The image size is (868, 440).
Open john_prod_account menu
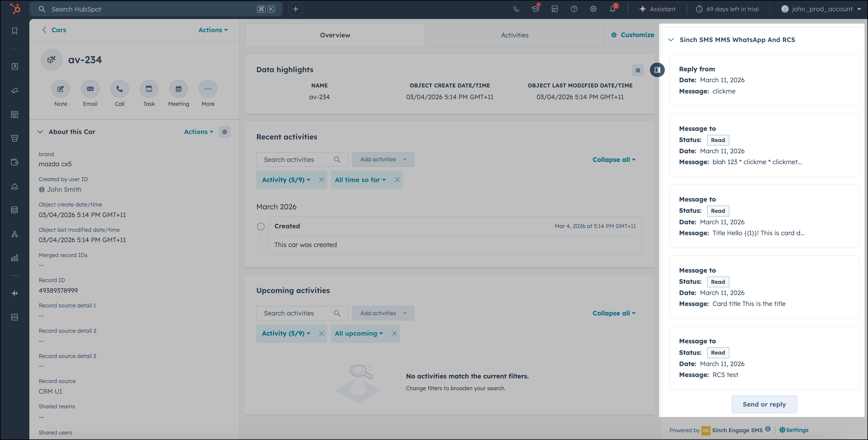click(x=821, y=9)
